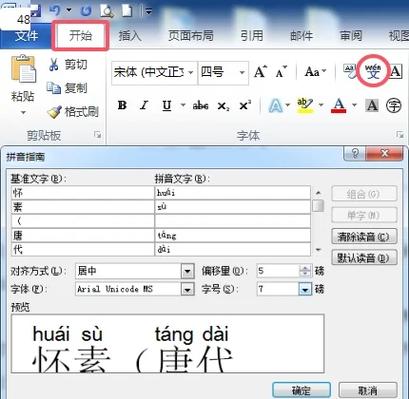Toggle Italic formatting
409x399 pixels.
[x=144, y=106]
